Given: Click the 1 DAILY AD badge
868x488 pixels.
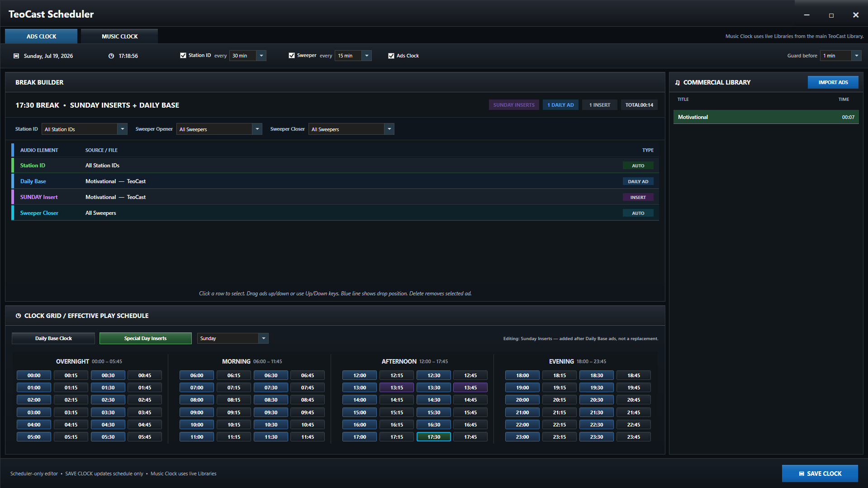Looking at the screenshot, I should [560, 105].
